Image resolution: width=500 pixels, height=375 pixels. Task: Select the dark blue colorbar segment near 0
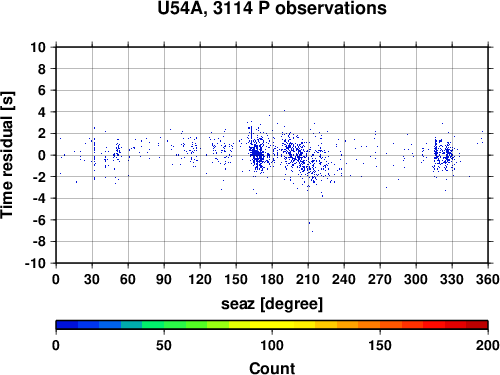point(67,325)
